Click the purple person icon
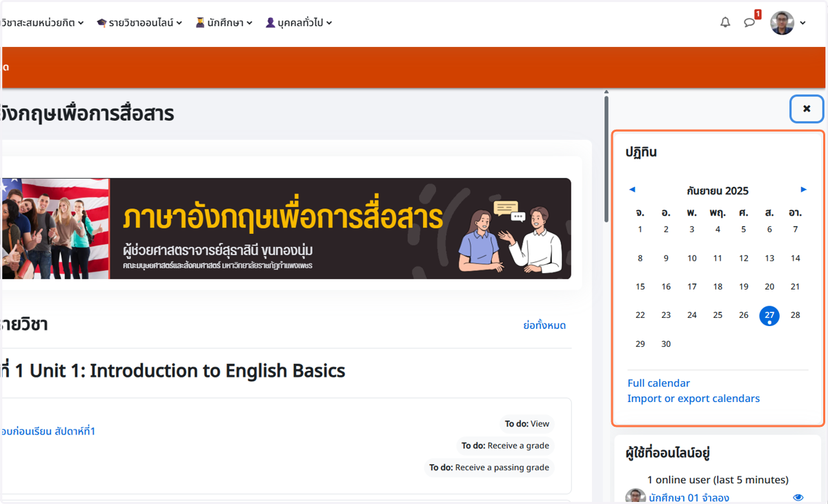Viewport: 828px width, 504px height. click(x=270, y=23)
